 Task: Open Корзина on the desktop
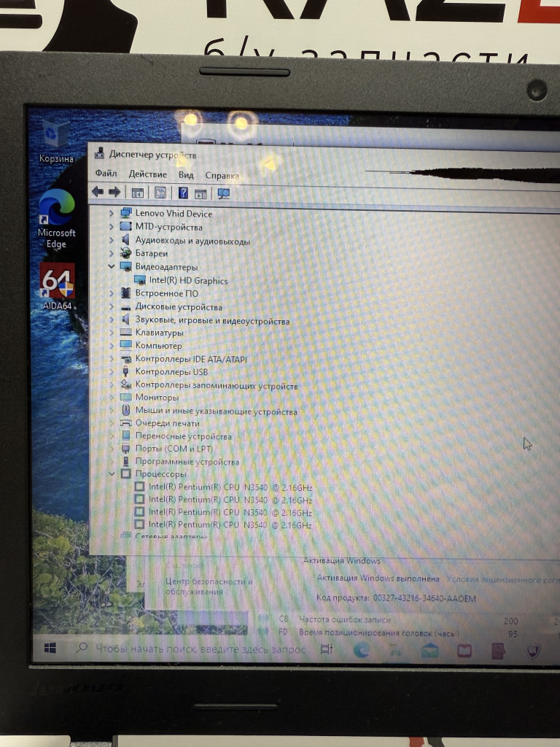(56, 142)
